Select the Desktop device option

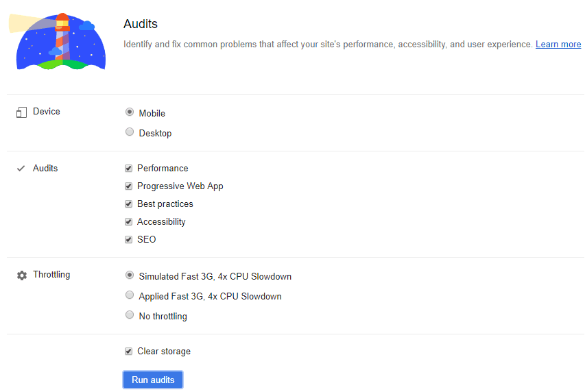coord(130,132)
